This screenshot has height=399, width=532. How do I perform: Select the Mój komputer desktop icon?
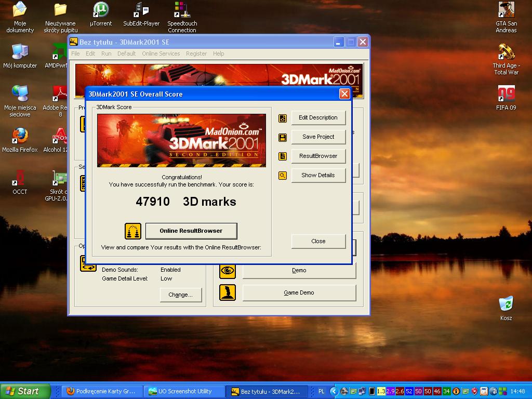20,56
